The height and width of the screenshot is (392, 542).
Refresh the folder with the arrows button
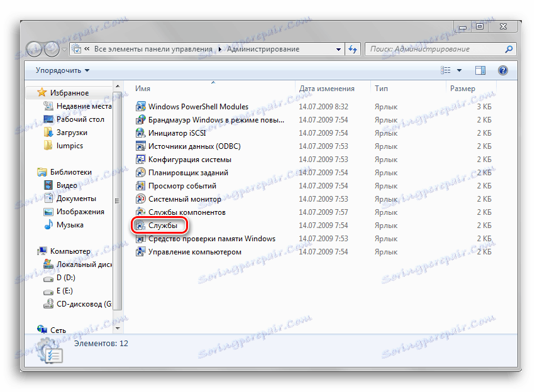353,49
